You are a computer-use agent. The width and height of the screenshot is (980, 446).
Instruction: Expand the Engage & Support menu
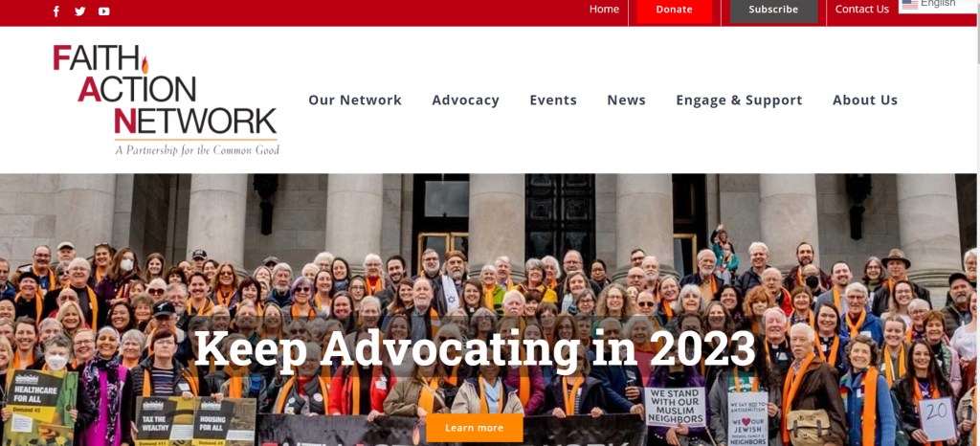(739, 100)
